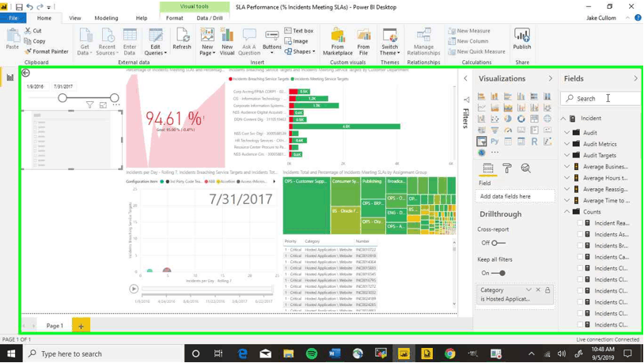644x363 pixels.
Task: Click the back arrow on report canvas
Action: coord(26,73)
